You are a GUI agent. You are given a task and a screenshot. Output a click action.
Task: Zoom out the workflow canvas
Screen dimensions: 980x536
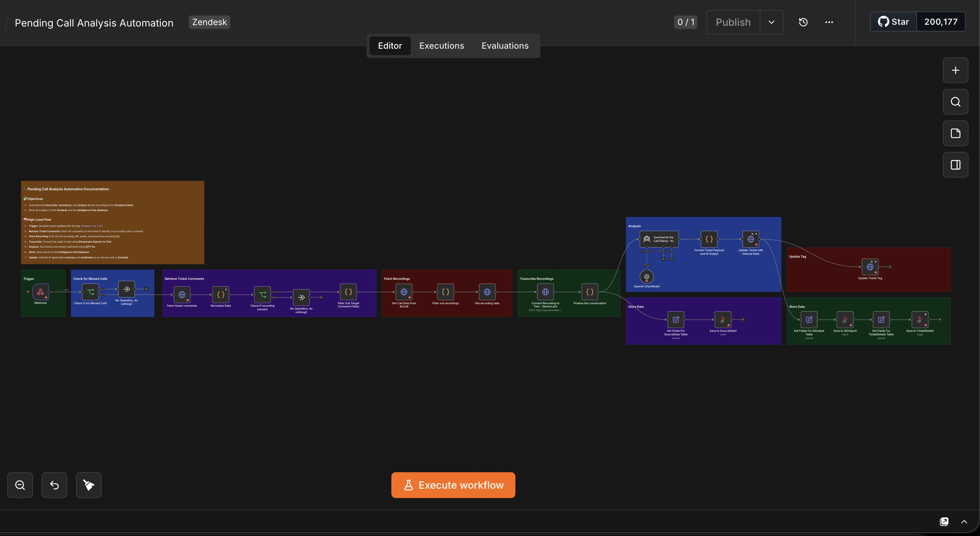20,485
